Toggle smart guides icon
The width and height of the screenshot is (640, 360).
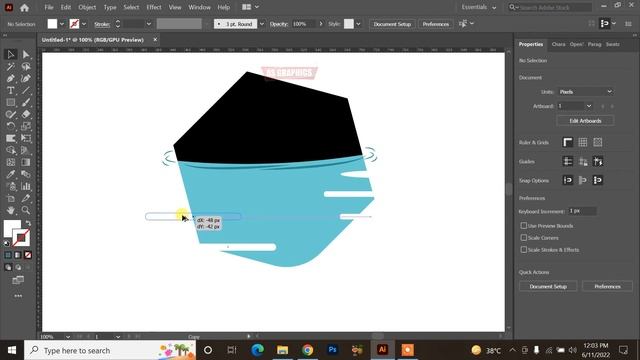pyautogui.click(x=598, y=161)
